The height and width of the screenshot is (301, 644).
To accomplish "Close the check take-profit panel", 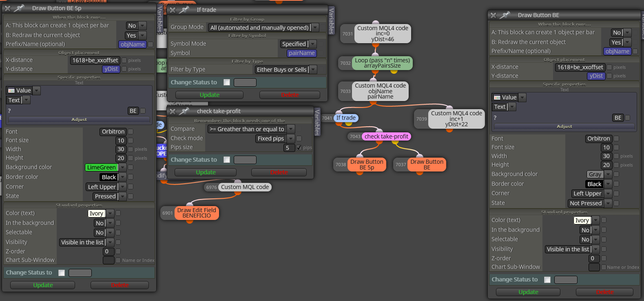I will 173,111.
